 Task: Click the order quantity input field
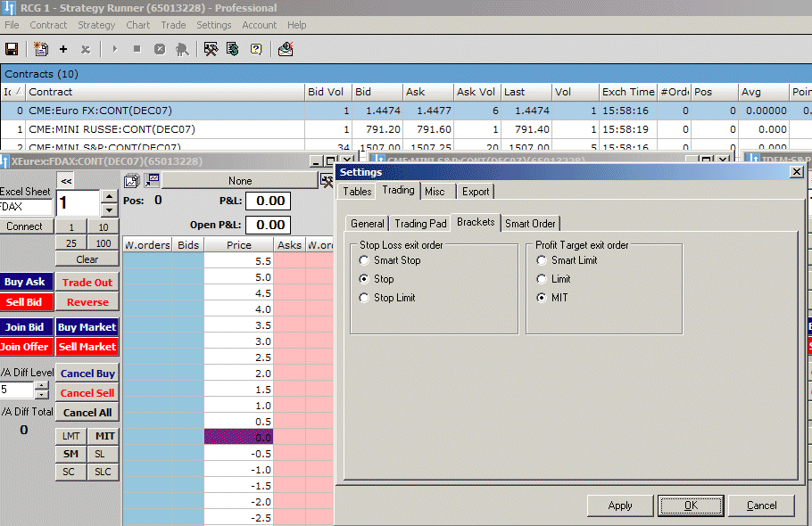click(78, 202)
